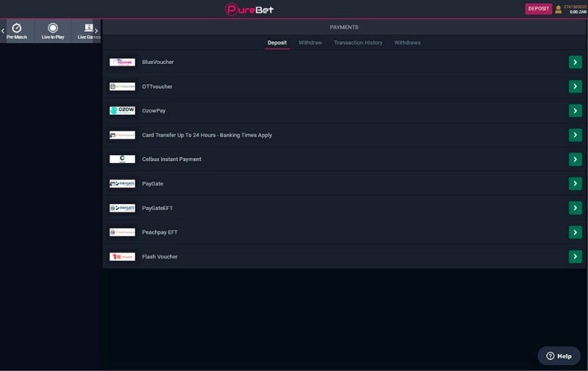Viewport: 588px width, 371px height.
Task: Click the OzowPay label text
Action: click(154, 110)
